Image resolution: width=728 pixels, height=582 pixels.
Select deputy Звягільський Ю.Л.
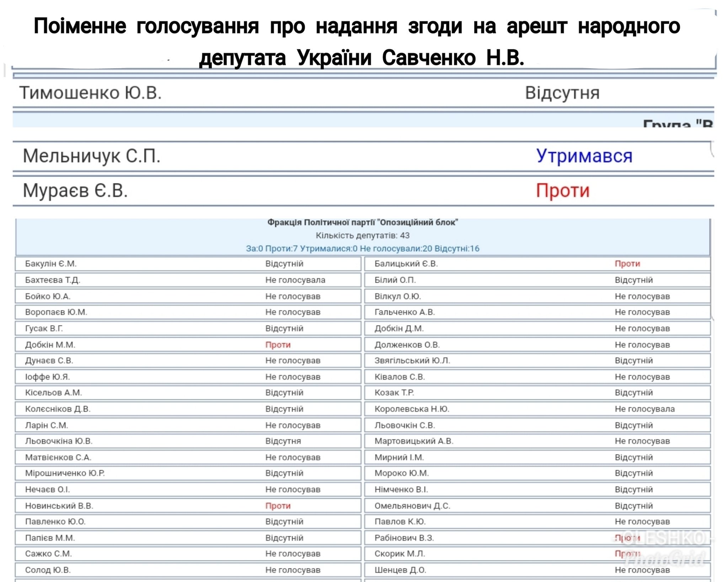[x=412, y=360]
